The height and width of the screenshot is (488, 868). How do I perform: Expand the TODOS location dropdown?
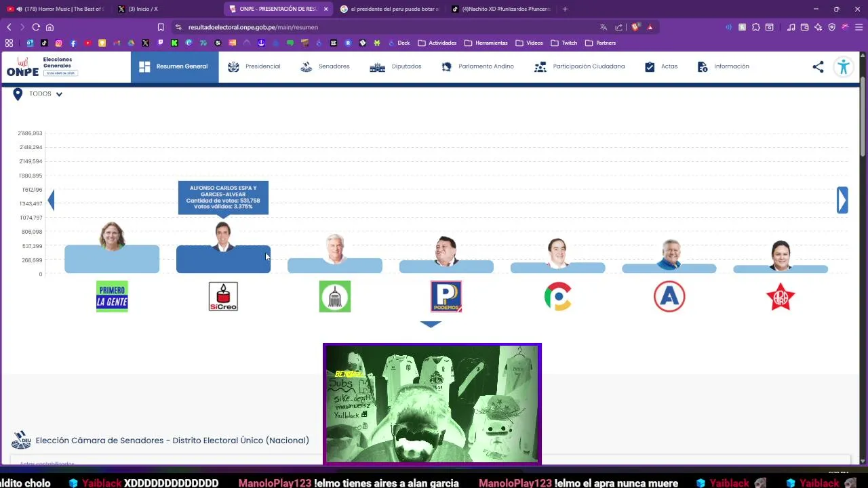coord(45,94)
